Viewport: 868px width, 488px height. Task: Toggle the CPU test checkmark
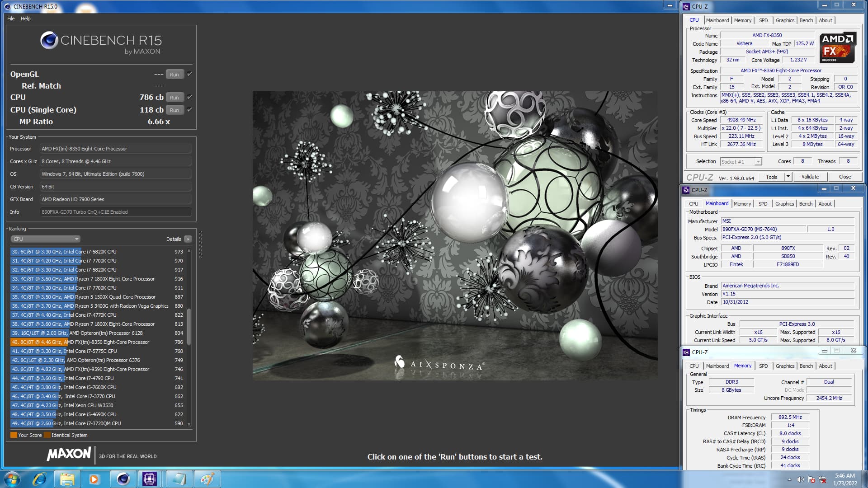(189, 97)
